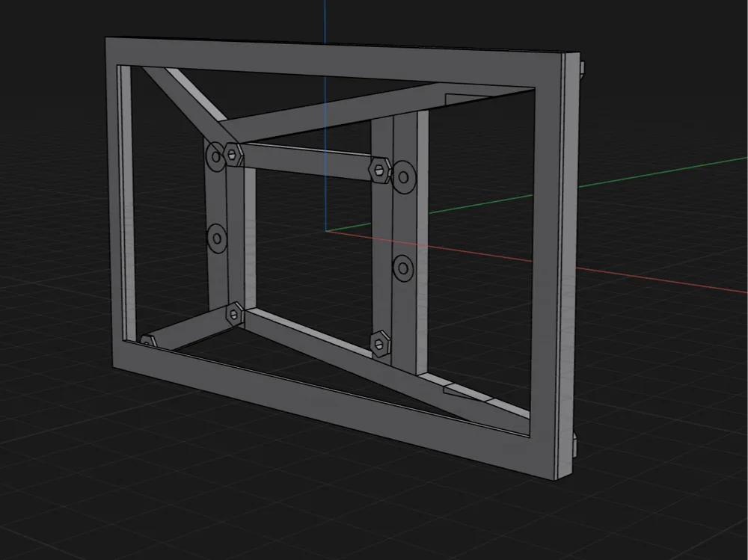Select the middle washer on the left vertical strut
Screen dimensions: 748x560
(x=217, y=239)
